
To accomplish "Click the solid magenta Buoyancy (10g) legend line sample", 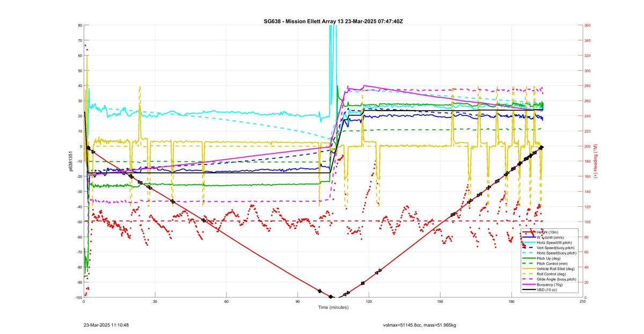I will [x=529, y=284].
